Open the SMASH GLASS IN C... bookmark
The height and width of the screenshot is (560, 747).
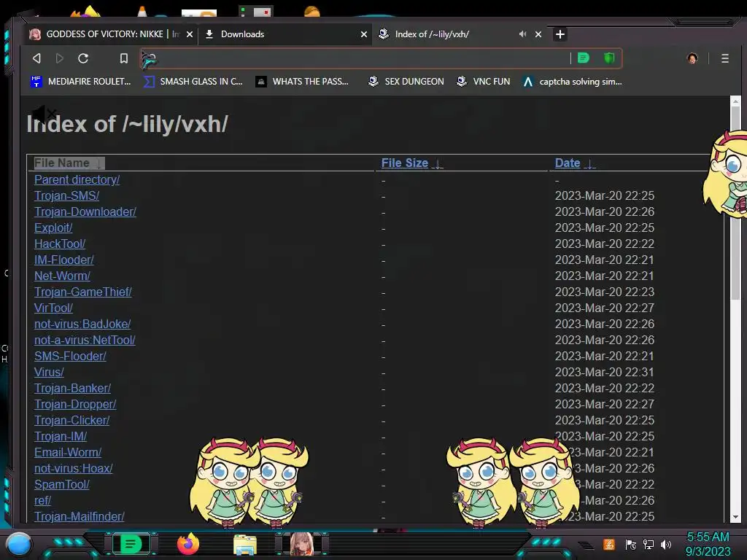(x=193, y=82)
